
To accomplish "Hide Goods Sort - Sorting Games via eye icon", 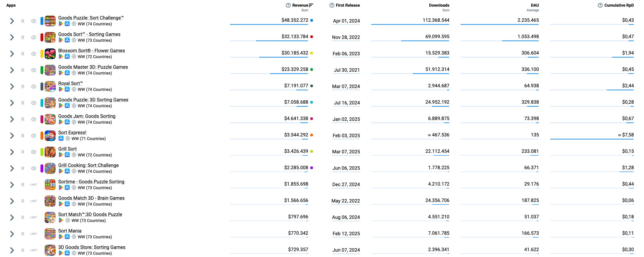I will (x=34, y=37).
